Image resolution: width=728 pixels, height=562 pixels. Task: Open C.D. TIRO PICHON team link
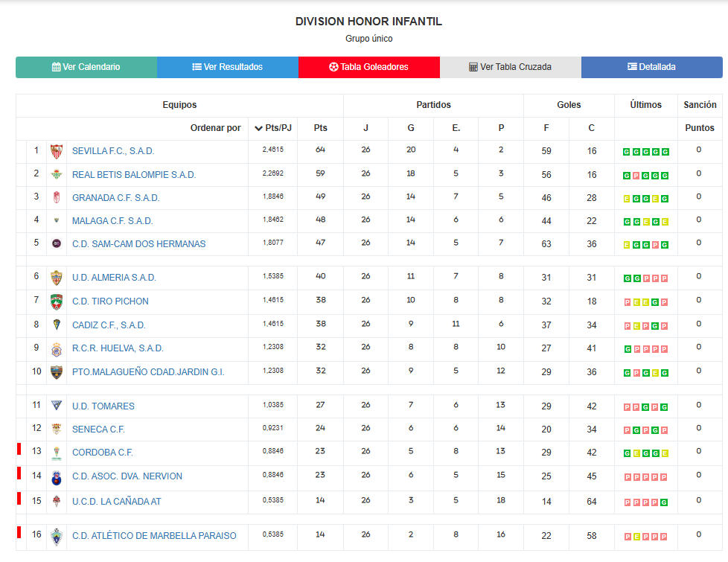(110, 301)
